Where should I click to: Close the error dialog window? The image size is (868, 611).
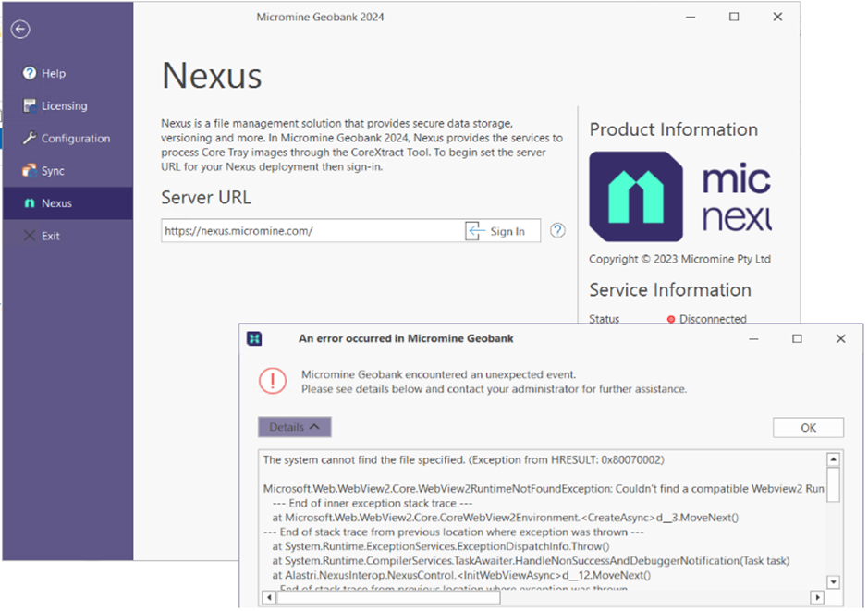(x=840, y=339)
